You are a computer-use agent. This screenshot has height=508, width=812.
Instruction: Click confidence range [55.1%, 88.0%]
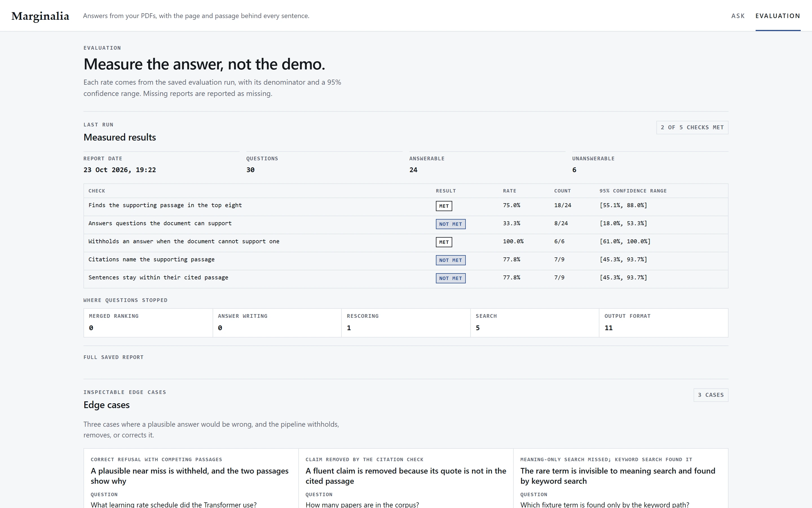(623, 205)
